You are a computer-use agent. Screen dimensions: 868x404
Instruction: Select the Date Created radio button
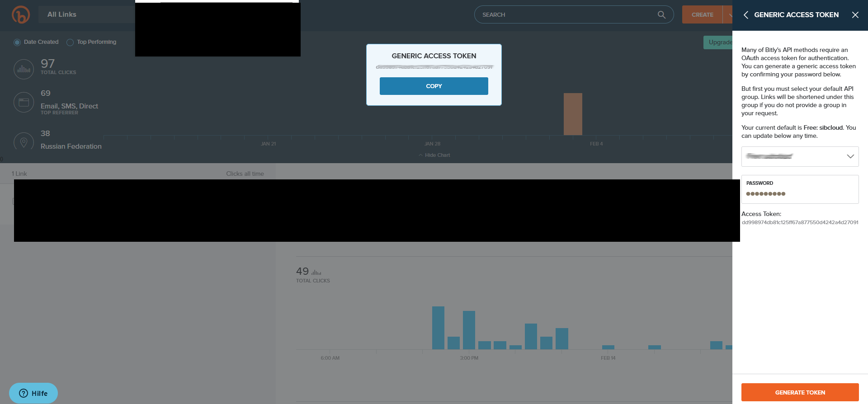pos(17,42)
